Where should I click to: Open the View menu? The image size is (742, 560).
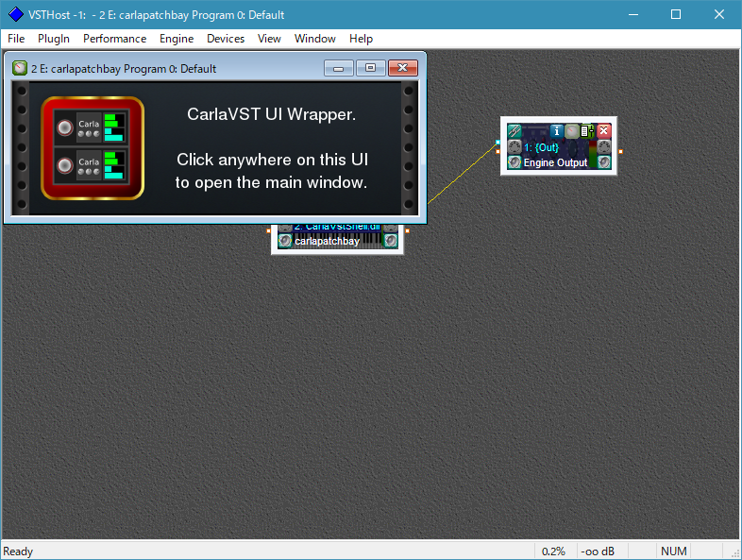(269, 39)
